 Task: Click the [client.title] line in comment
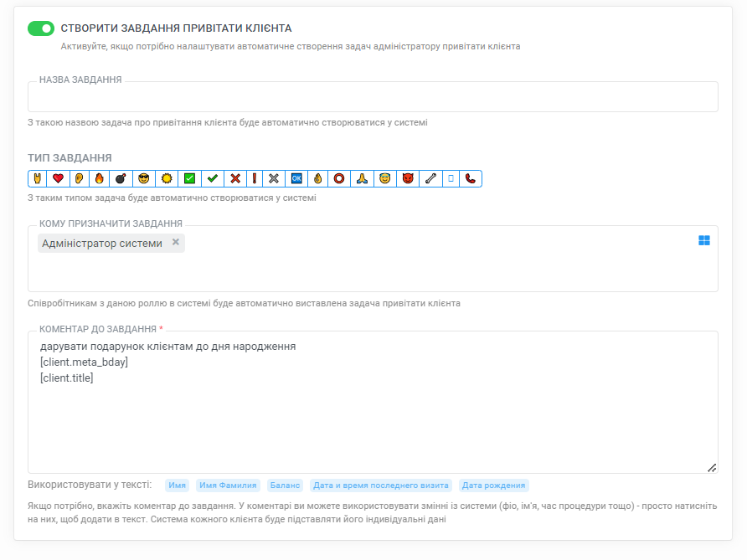tap(67, 378)
